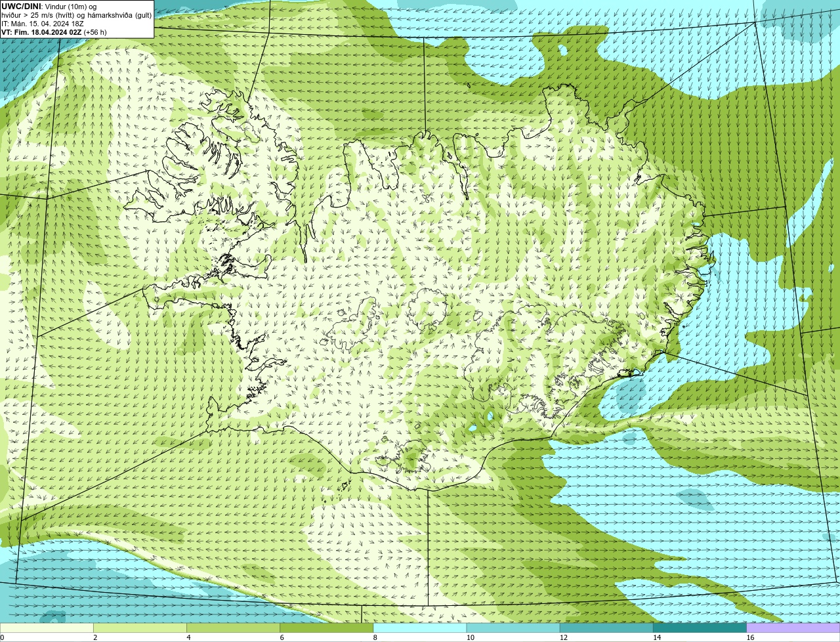Click the title line "UWC/DINI: Vindur (10m) og"
This screenshot has height=642, width=840.
[x=49, y=6]
